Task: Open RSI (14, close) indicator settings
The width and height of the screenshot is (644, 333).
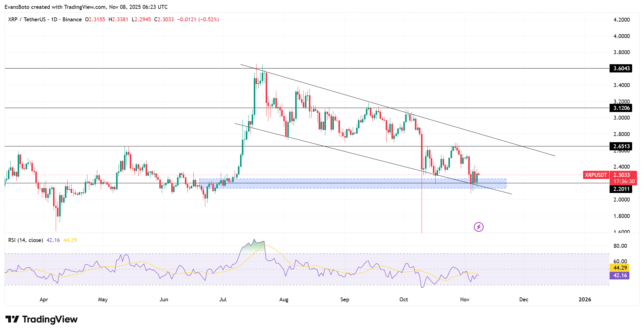Action: (25, 240)
